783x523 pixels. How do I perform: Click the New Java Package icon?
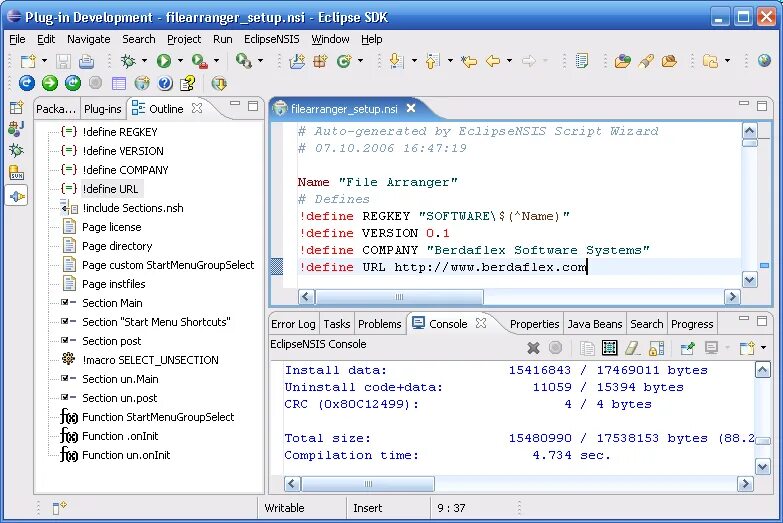tap(320, 61)
